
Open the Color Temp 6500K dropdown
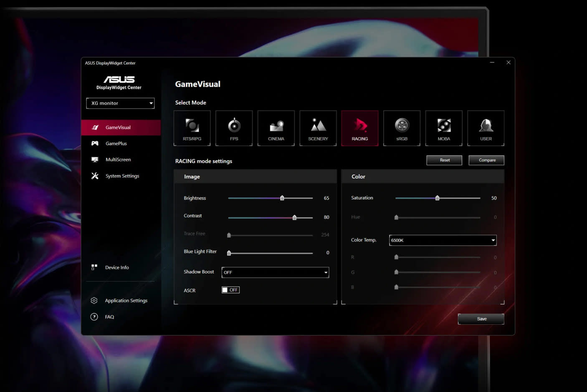click(x=442, y=240)
